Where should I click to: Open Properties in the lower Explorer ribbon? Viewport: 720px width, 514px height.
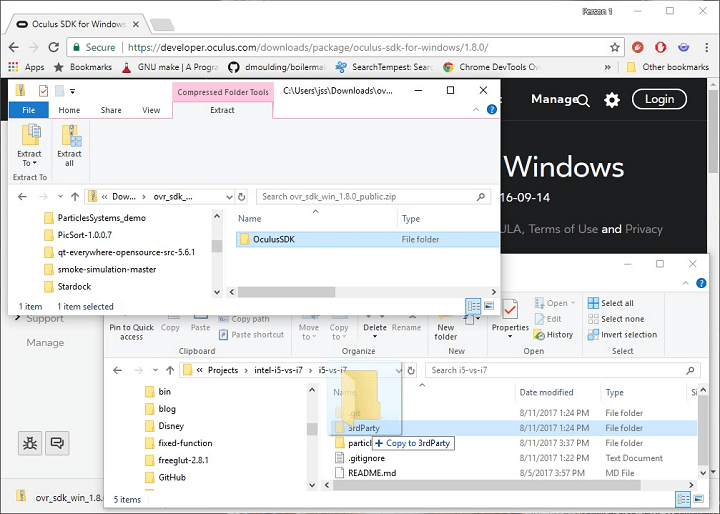pyautogui.click(x=510, y=316)
